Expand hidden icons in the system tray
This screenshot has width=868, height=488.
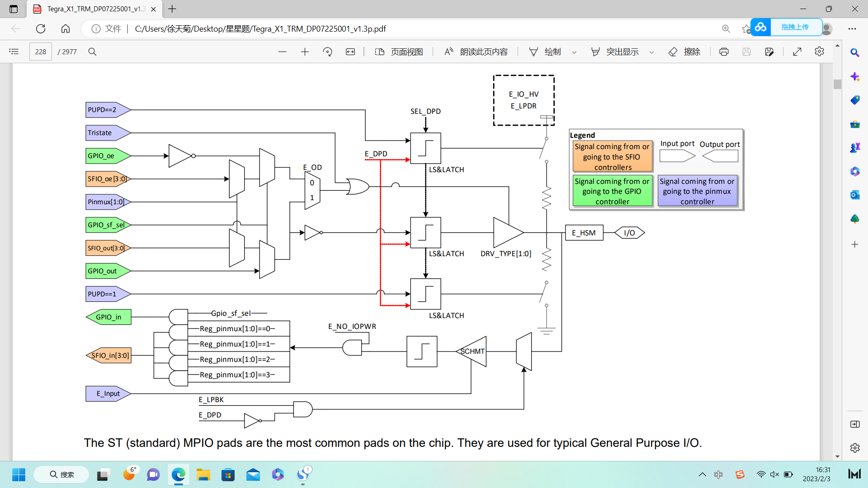[702, 474]
